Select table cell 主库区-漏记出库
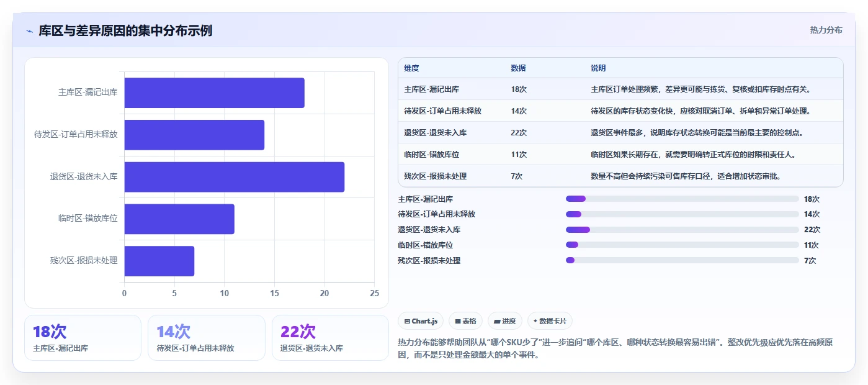868x385 pixels. click(432, 89)
